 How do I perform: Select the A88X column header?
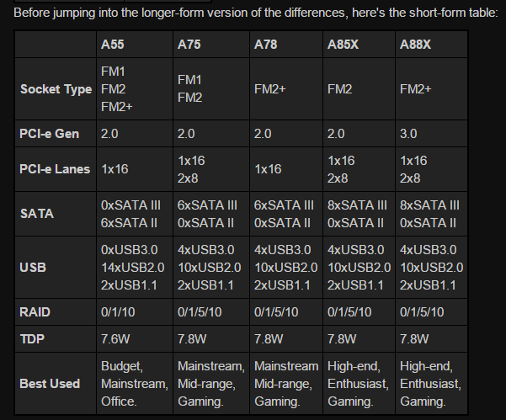click(x=431, y=45)
